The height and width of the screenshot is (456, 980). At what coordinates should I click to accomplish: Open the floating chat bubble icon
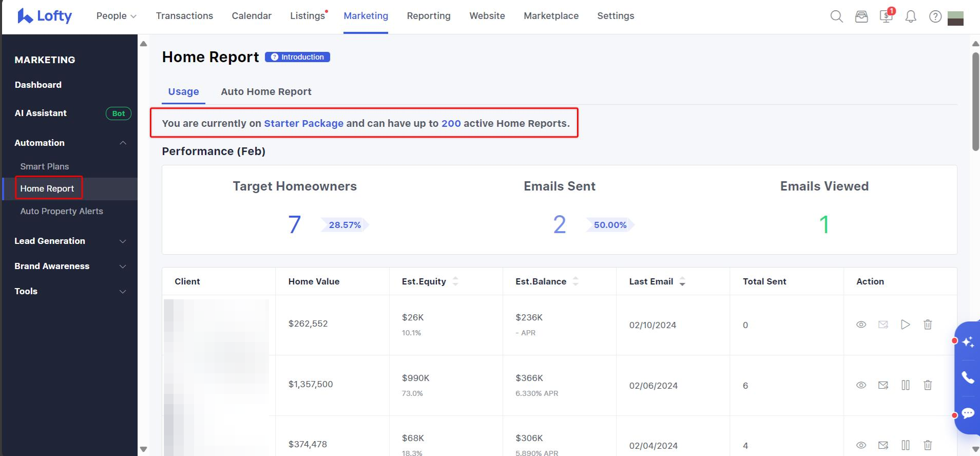968,413
